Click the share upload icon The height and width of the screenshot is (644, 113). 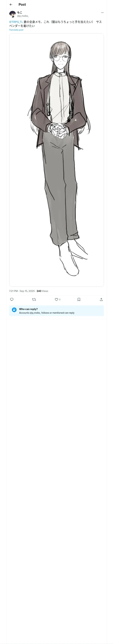tap(101, 299)
